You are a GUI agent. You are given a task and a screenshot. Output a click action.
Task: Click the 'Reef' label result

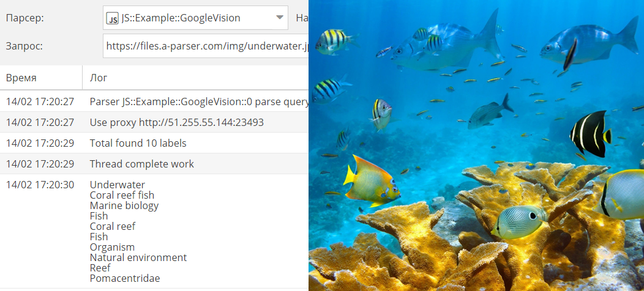(x=100, y=268)
